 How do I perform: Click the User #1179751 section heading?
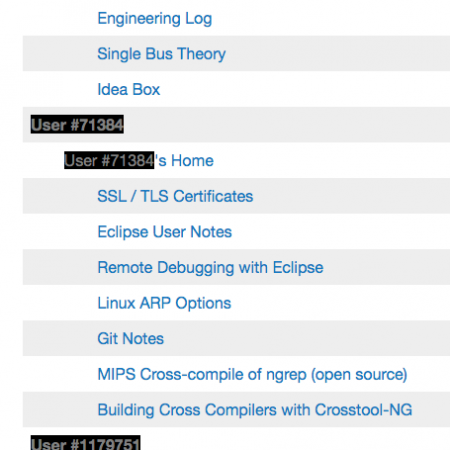click(x=85, y=443)
